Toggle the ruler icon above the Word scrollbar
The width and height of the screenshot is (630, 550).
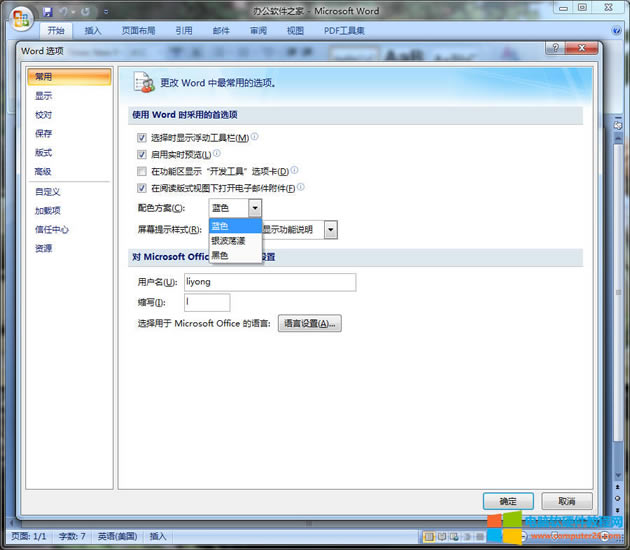pyautogui.click(x=618, y=125)
